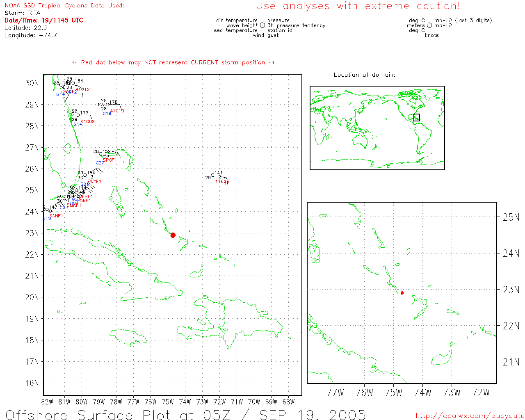Click the 30N latitude axis label
Image resolution: width=525 pixels, height=420 pixels.
[x=32, y=83]
